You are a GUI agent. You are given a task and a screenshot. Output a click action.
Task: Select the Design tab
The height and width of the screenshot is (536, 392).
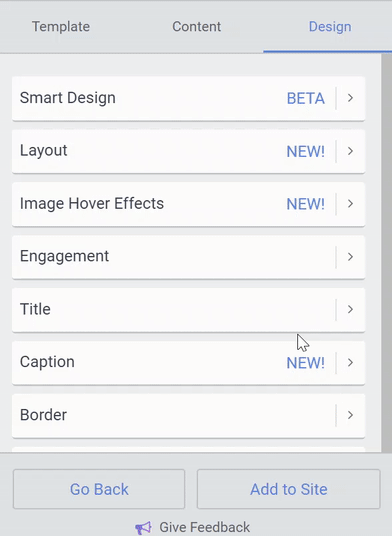click(x=330, y=27)
